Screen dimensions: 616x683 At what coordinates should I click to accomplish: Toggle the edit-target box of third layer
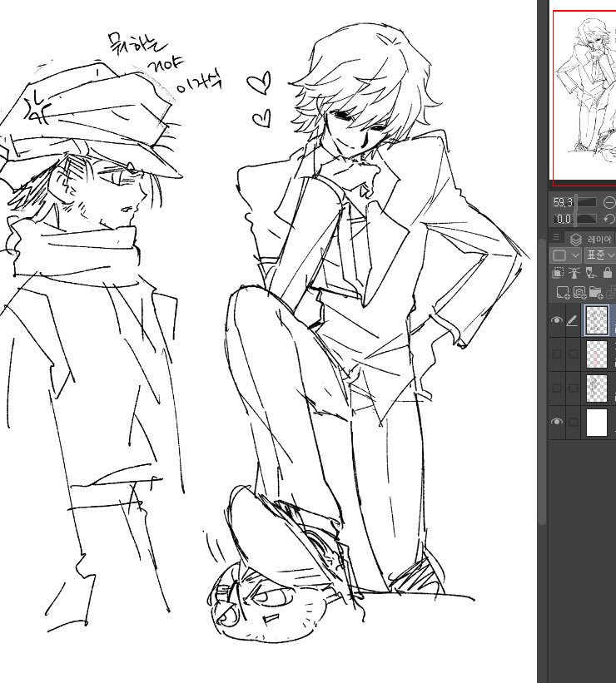pos(573,389)
